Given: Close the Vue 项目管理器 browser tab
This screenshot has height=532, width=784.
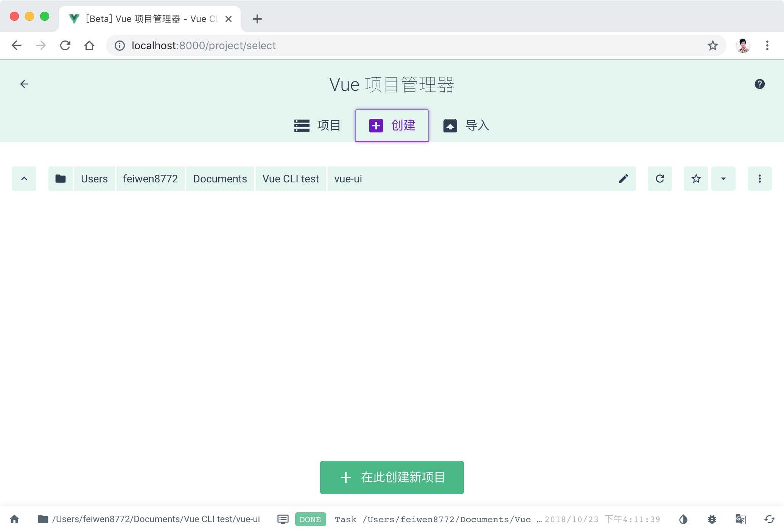Looking at the screenshot, I should [229, 19].
